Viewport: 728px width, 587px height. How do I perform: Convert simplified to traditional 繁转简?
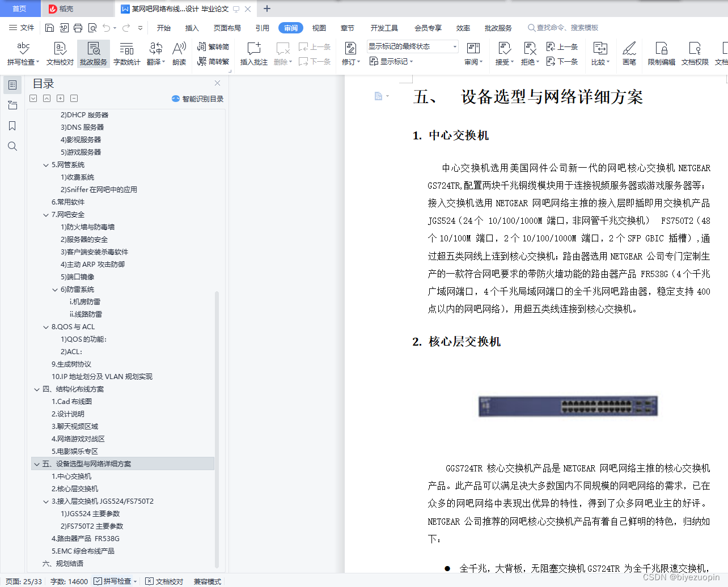(213, 47)
